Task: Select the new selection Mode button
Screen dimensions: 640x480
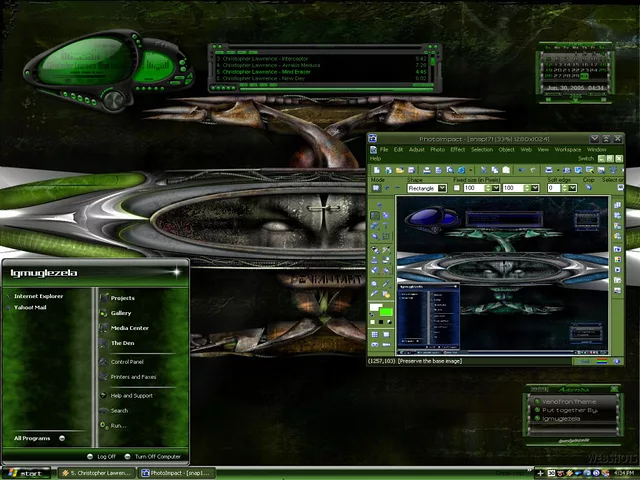Action: click(376, 188)
